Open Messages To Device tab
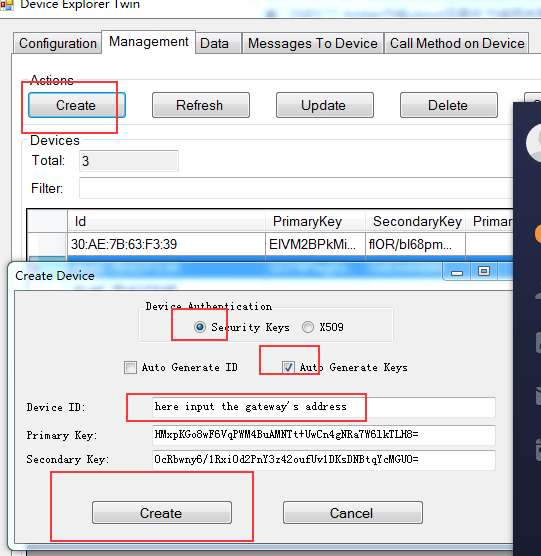Image resolution: width=541 pixels, height=556 pixels. (x=313, y=43)
